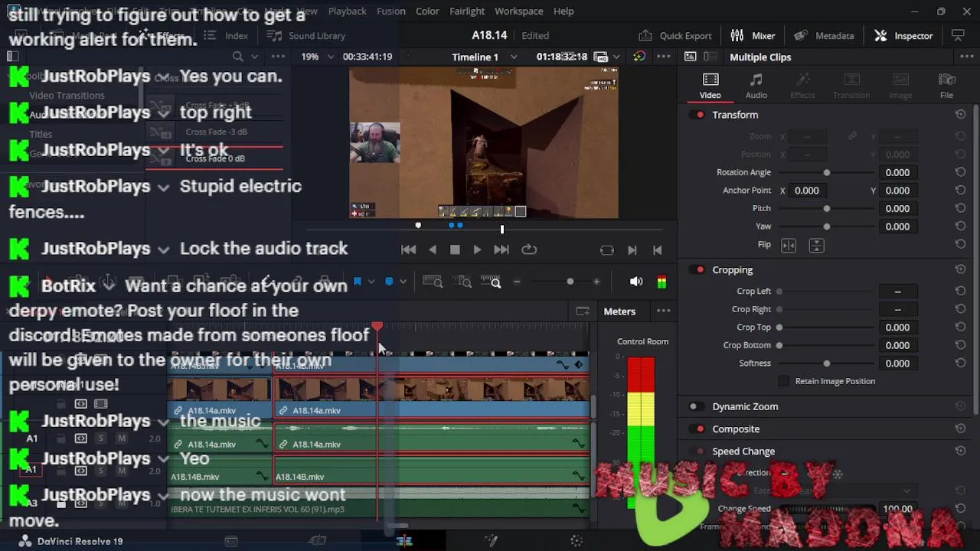Click the Anchor Point X value field
Image resolution: width=980 pixels, height=551 pixels.
pos(807,191)
